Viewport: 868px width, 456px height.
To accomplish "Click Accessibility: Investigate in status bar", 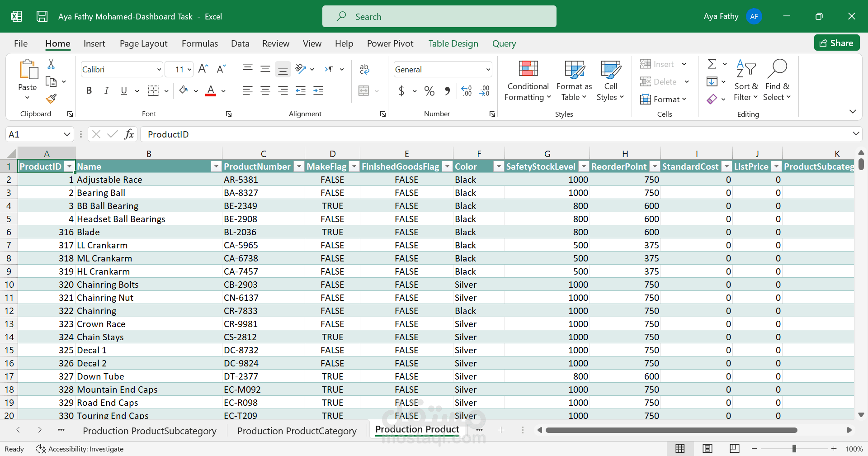I will click(x=80, y=449).
